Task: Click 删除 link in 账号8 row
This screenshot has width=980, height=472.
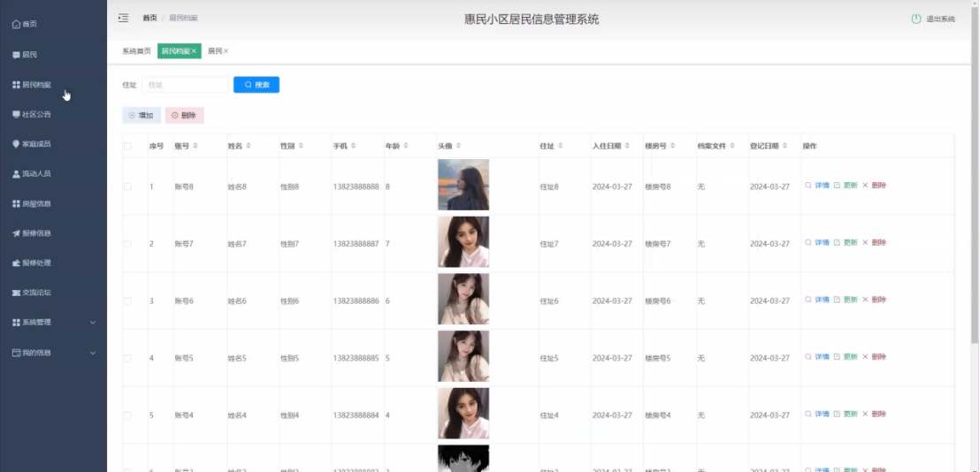Action: click(x=879, y=186)
